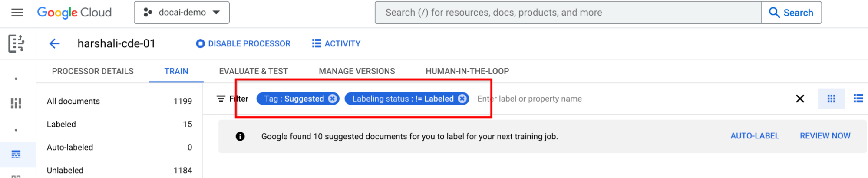
Task: Clear all filters with the X icon
Action: 800,99
